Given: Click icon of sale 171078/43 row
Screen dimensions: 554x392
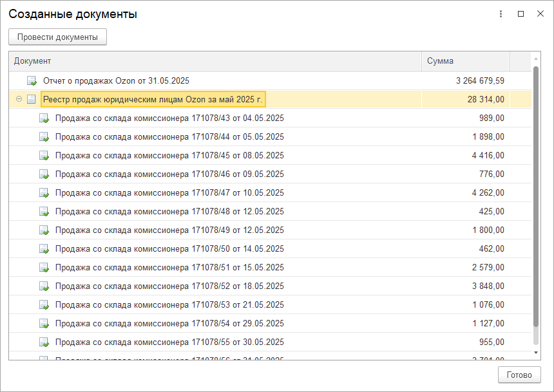Looking at the screenshot, I should 44,118.
